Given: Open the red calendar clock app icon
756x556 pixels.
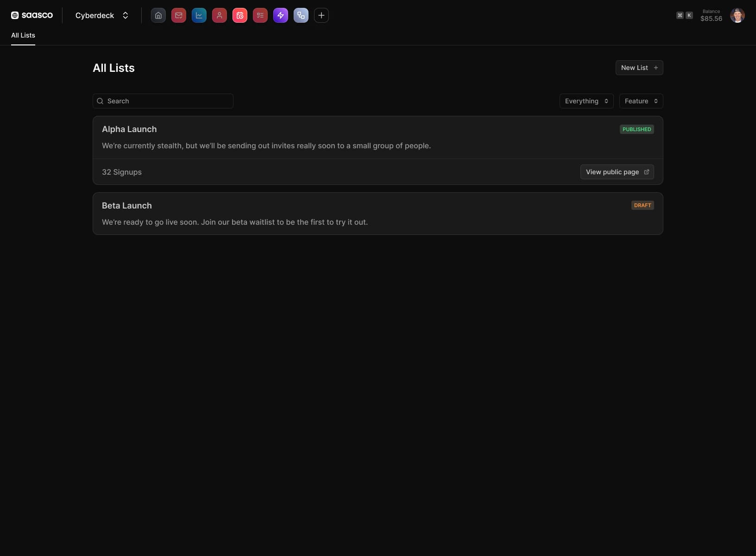Looking at the screenshot, I should point(240,15).
